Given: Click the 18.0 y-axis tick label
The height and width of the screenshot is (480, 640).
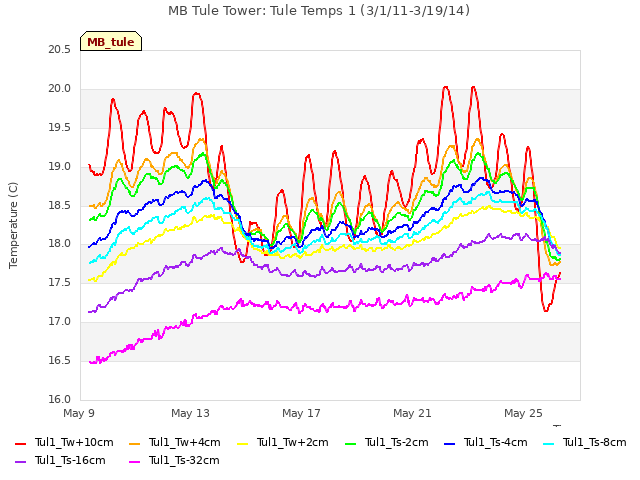Looking at the screenshot, I should point(60,244).
